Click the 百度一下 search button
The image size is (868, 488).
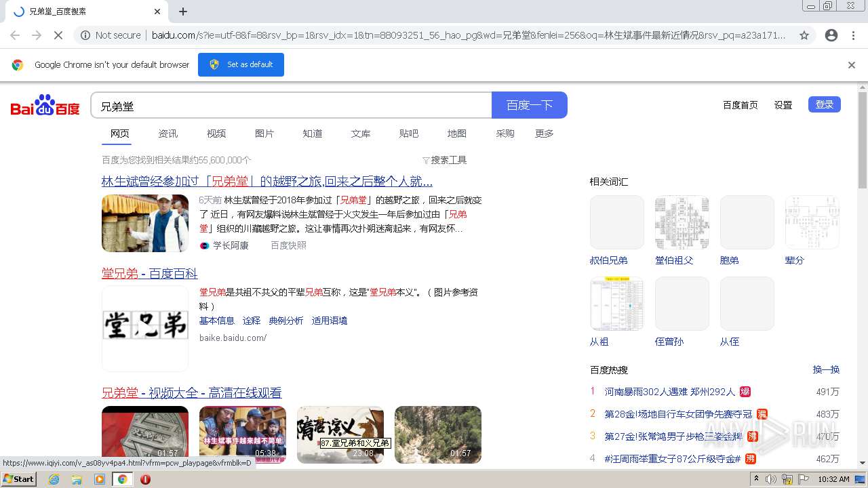pyautogui.click(x=530, y=105)
